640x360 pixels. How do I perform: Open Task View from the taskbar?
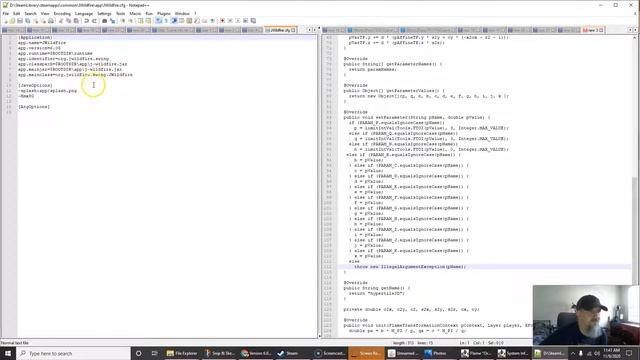[x=154, y=353]
